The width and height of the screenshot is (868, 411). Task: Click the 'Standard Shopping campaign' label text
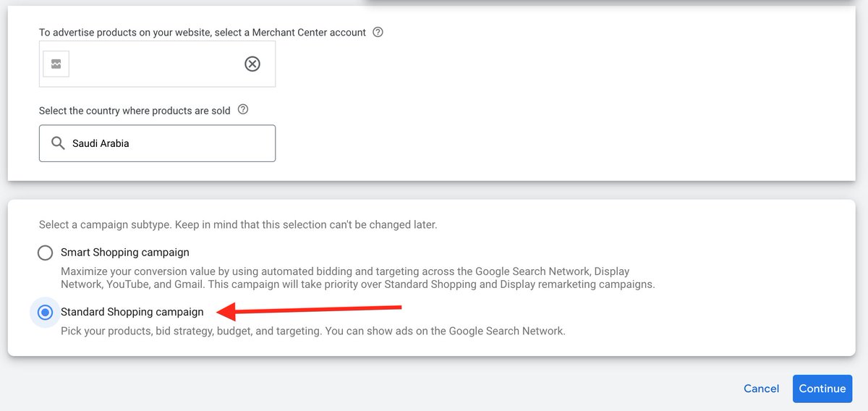[132, 312]
